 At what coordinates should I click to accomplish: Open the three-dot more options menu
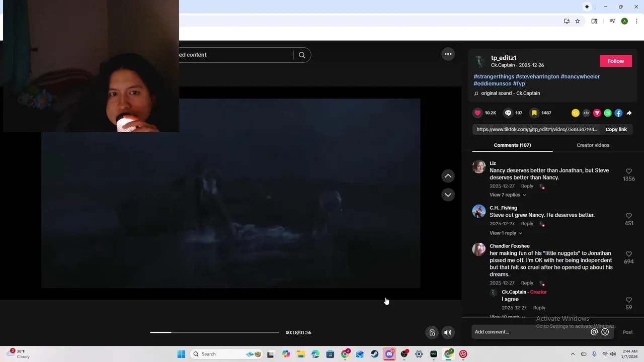click(448, 54)
